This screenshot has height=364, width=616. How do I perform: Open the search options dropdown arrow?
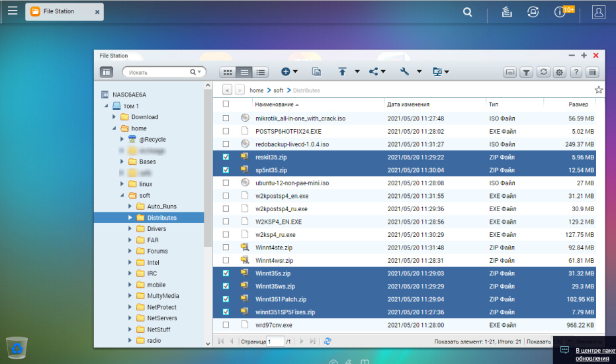[200, 72]
